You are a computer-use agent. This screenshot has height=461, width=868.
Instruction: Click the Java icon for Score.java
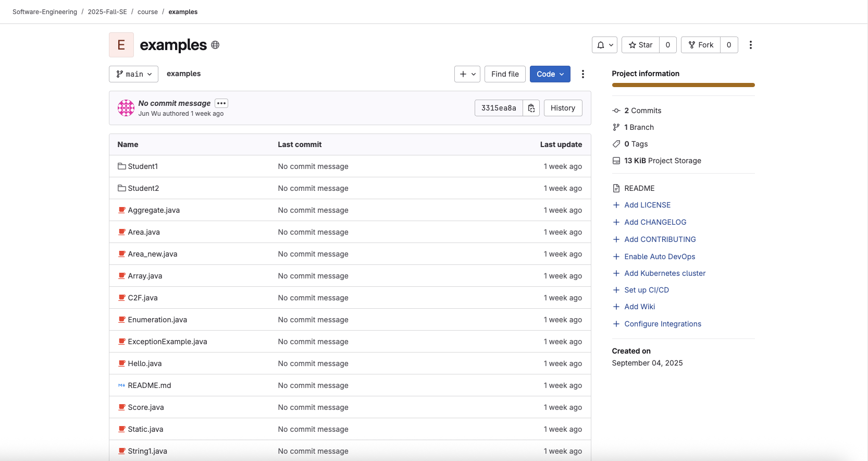click(x=122, y=407)
